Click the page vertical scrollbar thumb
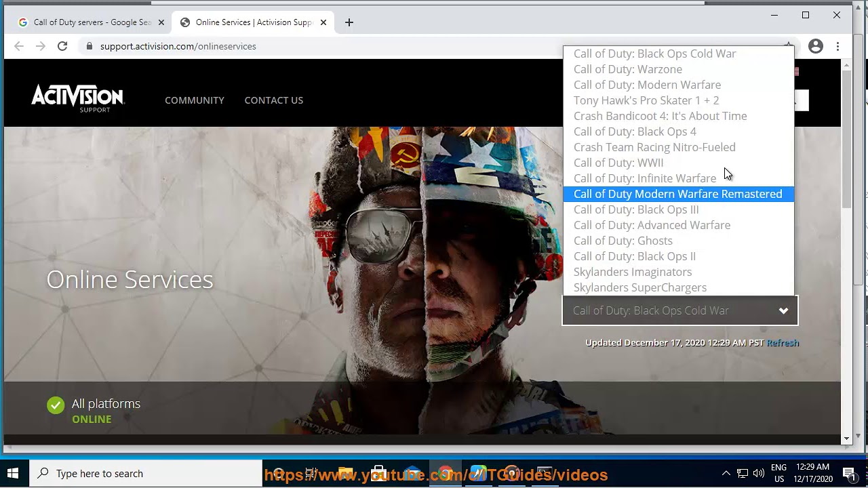The height and width of the screenshot is (488, 868). pyautogui.click(x=846, y=139)
